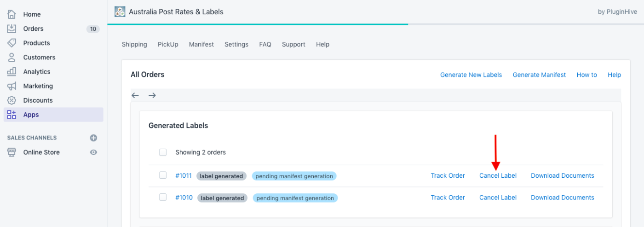Screen dimensions: 644x227
Task: Click the Orders count badge 10
Action: tap(93, 29)
